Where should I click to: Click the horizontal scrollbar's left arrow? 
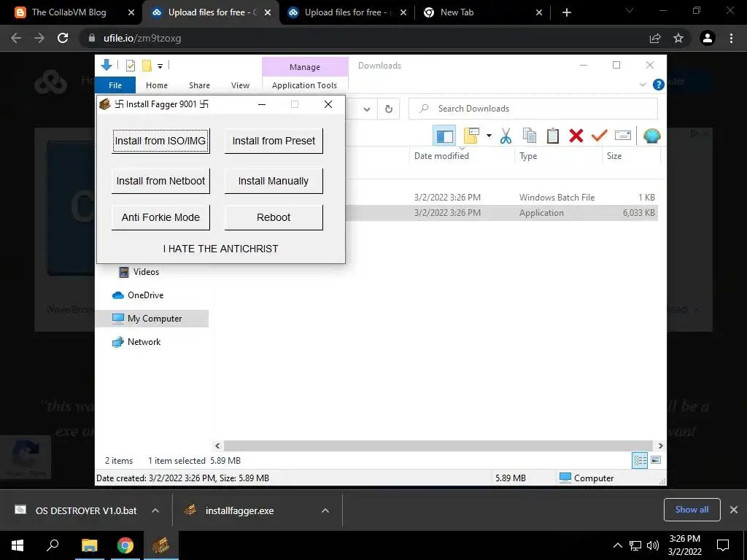coord(217,446)
